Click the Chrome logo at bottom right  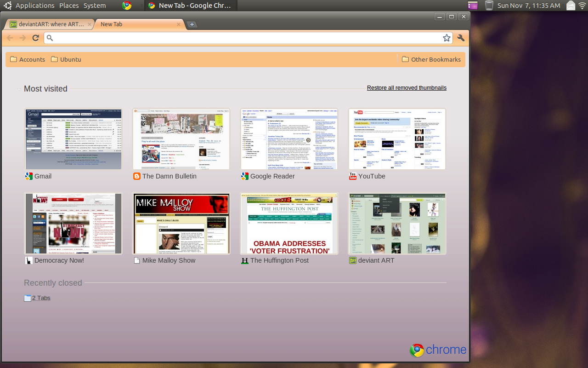pos(416,350)
